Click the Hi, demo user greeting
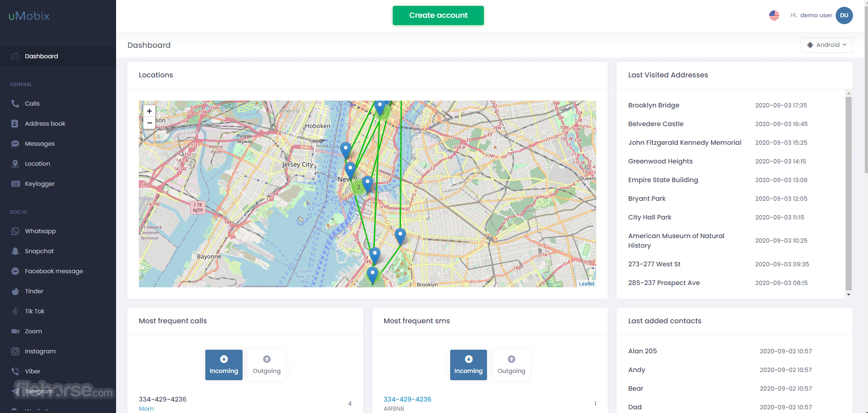This screenshot has height=413, width=868. [811, 15]
